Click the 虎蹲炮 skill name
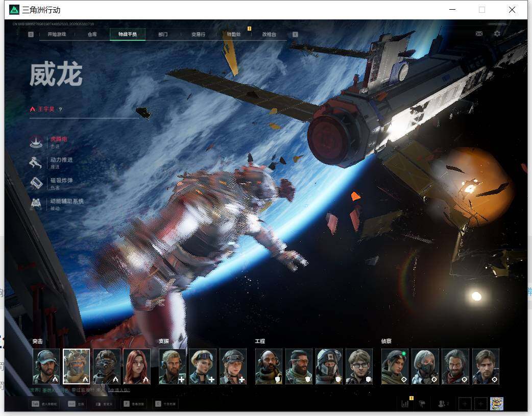532x416 pixels. 59,139
